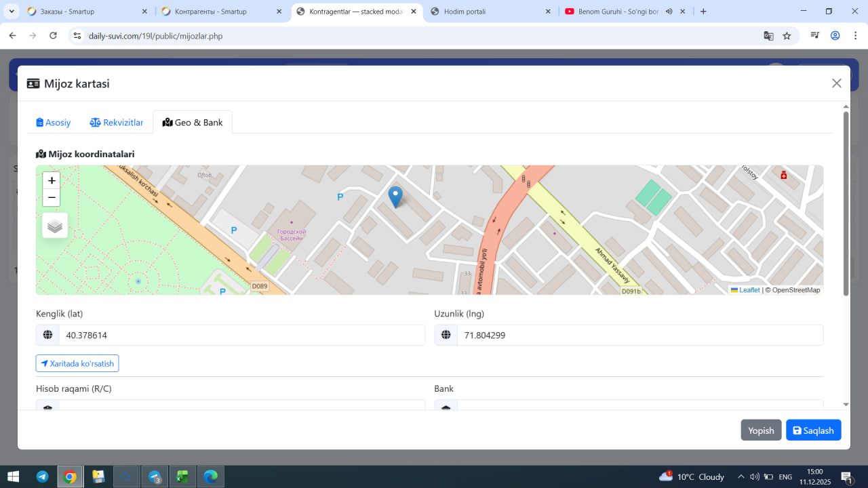Switch to the Asosiy tab
The image size is (868, 488).
(54, 123)
